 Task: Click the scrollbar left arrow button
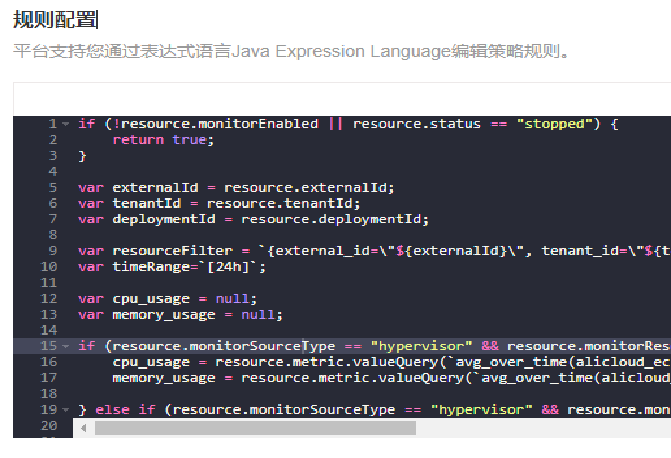tap(83, 428)
